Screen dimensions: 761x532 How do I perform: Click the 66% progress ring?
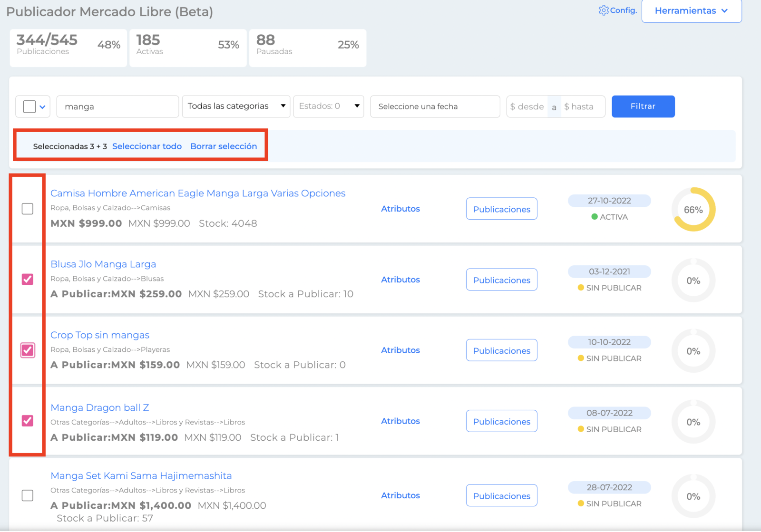[693, 210]
